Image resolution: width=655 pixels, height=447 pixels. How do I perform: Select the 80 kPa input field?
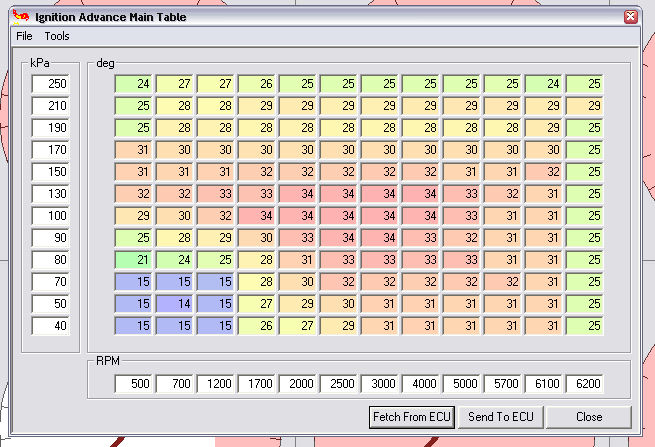51,259
